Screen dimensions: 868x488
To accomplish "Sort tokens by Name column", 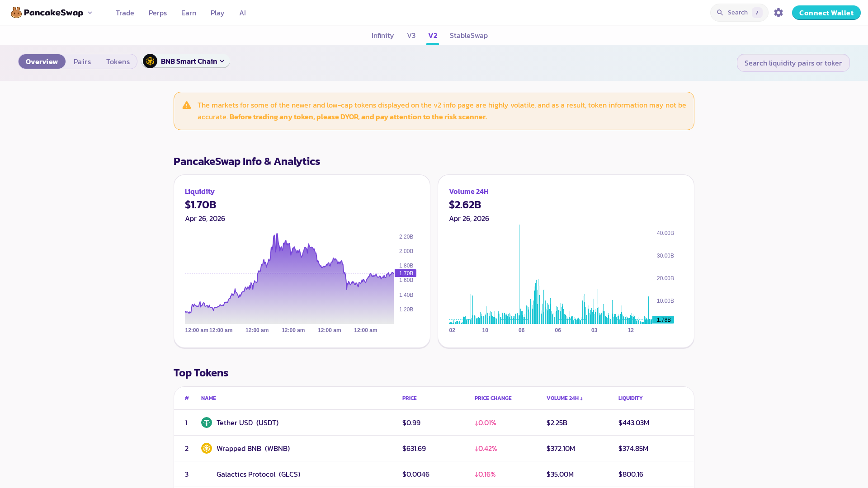I will pyautogui.click(x=208, y=398).
